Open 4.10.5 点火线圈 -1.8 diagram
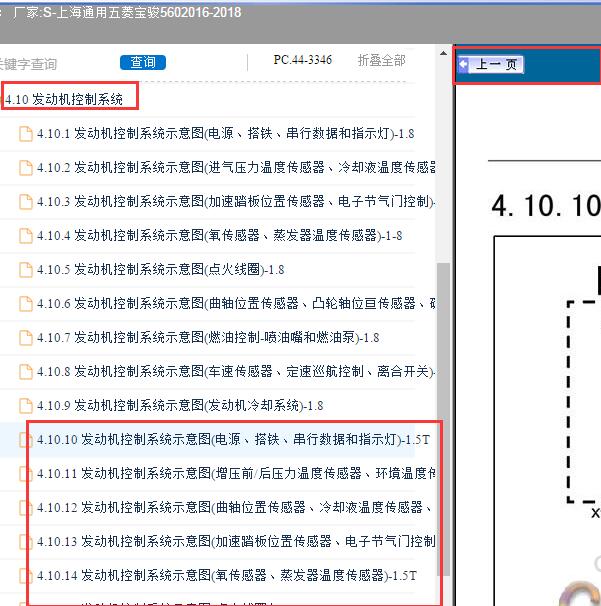This screenshot has height=606, width=601. (x=160, y=270)
